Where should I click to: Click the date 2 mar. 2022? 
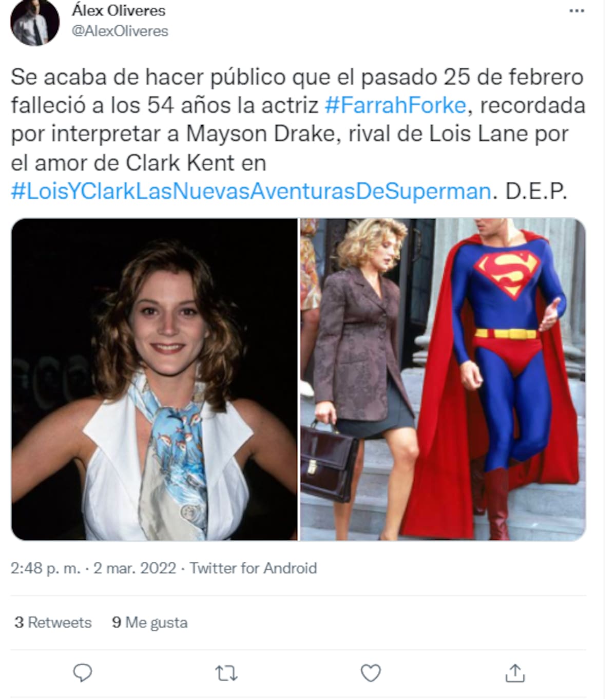click(x=134, y=568)
